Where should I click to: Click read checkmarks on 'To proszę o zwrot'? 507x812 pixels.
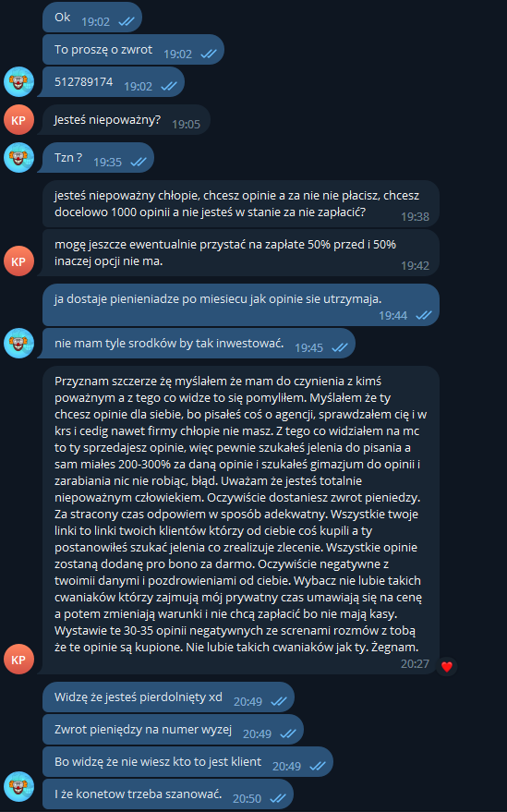click(208, 54)
